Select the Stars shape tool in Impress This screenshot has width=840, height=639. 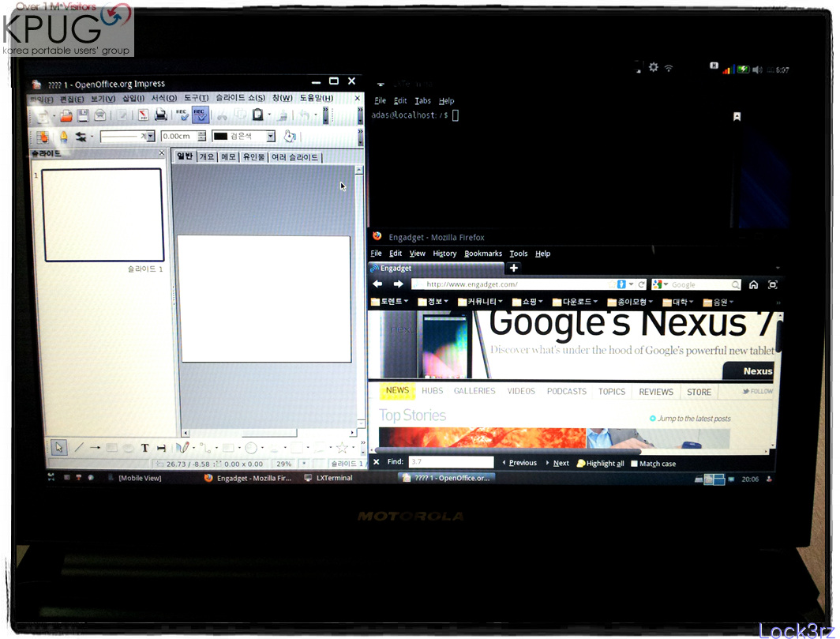coord(342,447)
